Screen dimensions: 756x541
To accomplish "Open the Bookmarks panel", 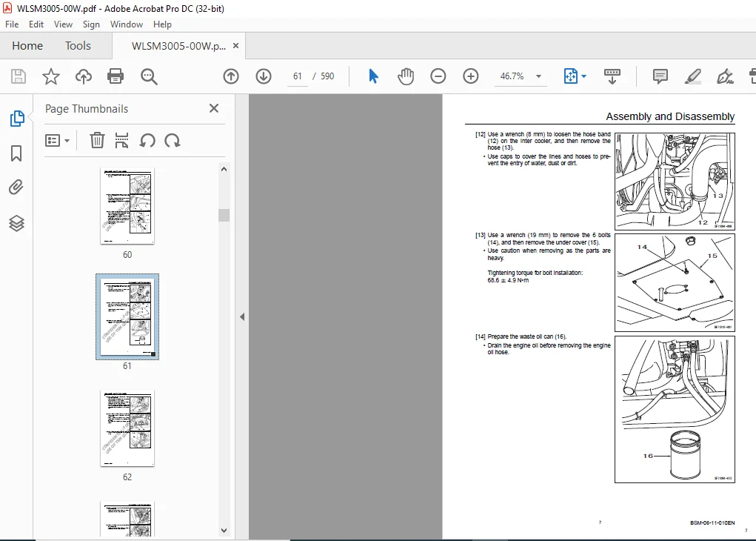I will tap(16, 153).
